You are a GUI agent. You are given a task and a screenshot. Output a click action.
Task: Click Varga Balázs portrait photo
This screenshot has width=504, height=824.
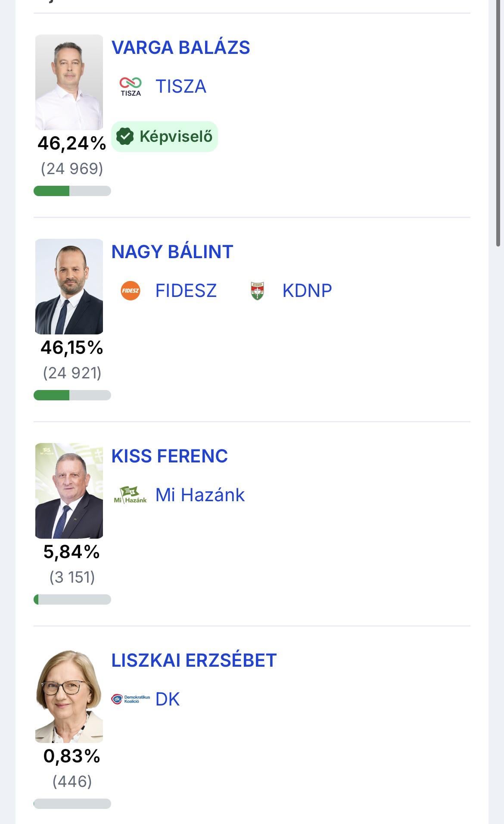pyautogui.click(x=69, y=82)
